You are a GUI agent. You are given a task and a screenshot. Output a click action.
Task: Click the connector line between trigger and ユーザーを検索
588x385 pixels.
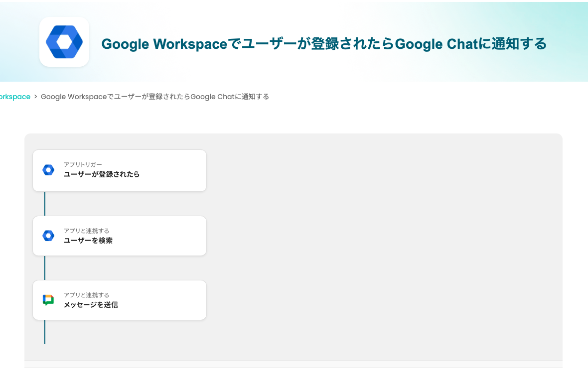point(45,204)
